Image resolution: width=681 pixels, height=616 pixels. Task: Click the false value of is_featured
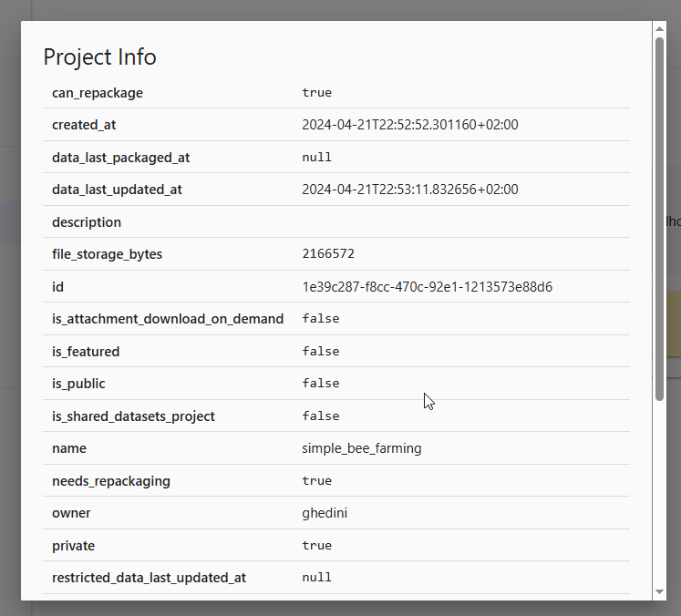pyautogui.click(x=321, y=351)
